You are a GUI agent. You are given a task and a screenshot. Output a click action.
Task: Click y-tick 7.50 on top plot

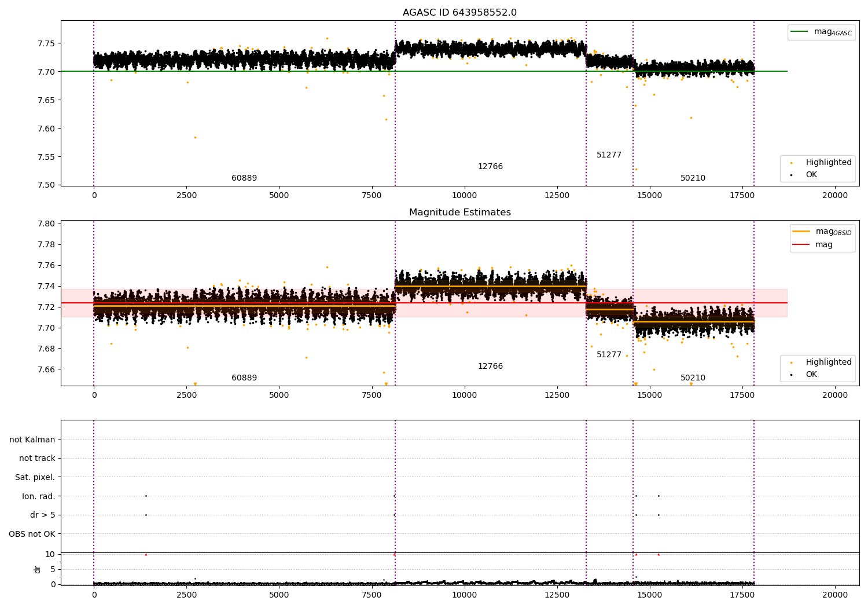click(x=46, y=185)
